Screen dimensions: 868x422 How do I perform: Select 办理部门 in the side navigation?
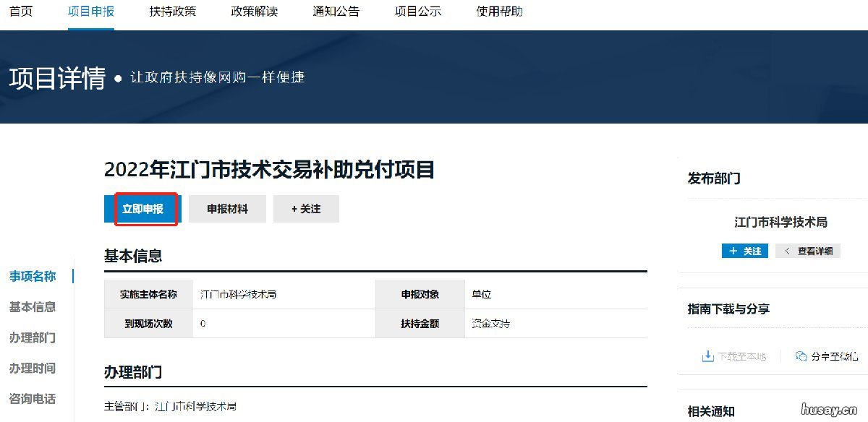32,337
